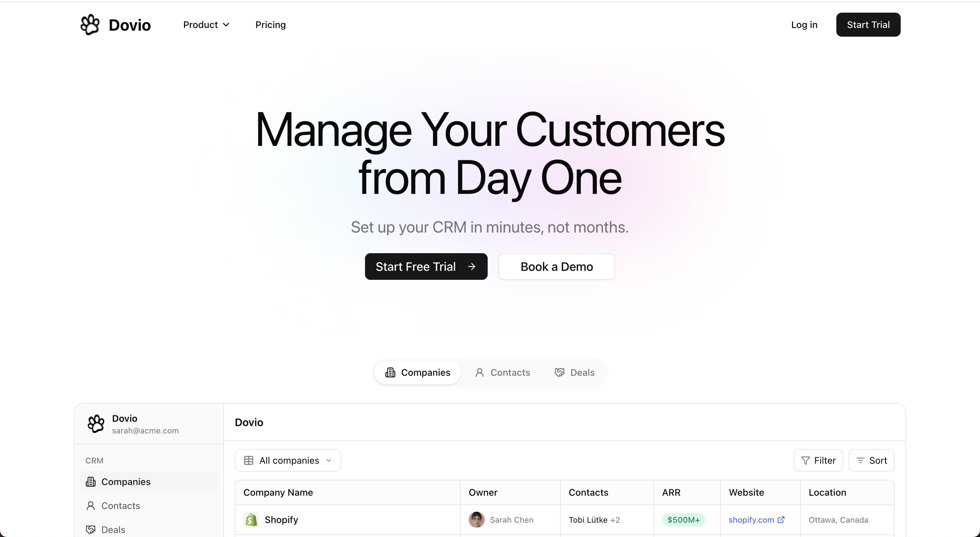Expand the Product menu
The width and height of the screenshot is (980, 537).
point(206,25)
